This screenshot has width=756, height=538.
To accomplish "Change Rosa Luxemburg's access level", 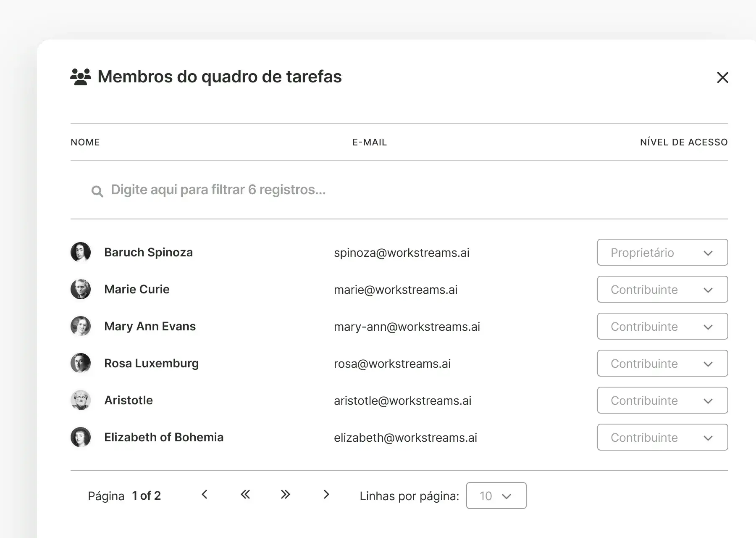I will [x=662, y=363].
